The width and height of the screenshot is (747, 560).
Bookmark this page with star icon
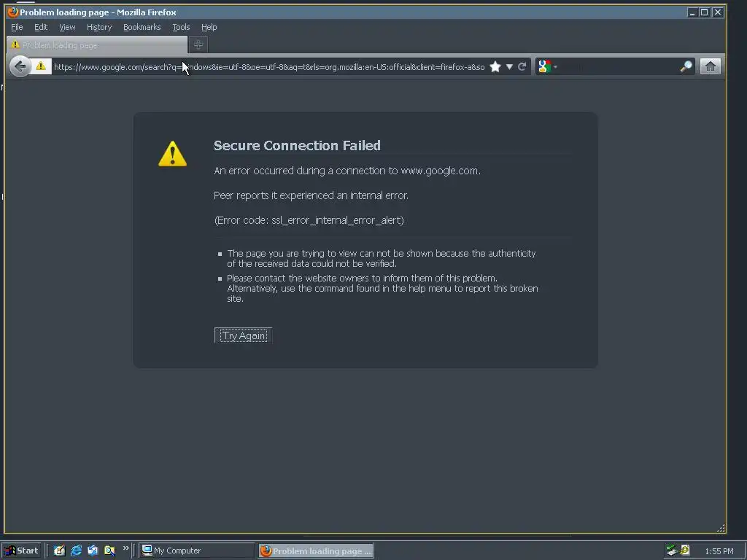click(x=495, y=66)
